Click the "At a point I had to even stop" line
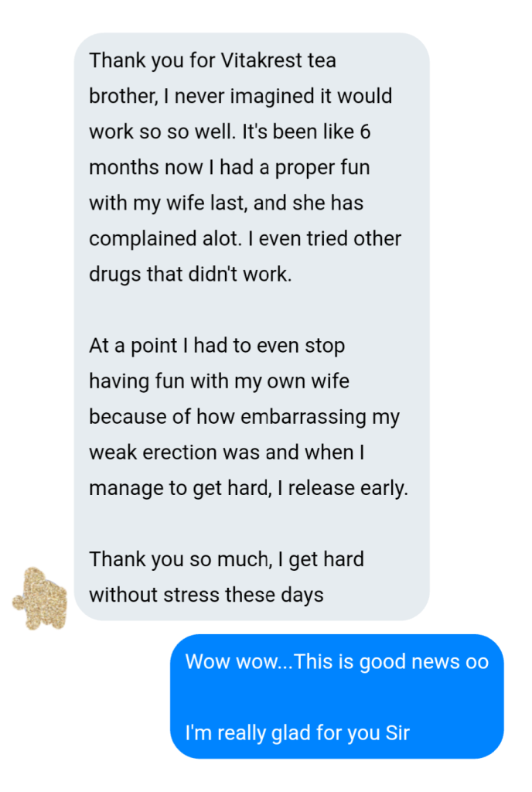Viewport: 532px width, 792px height. (217, 346)
